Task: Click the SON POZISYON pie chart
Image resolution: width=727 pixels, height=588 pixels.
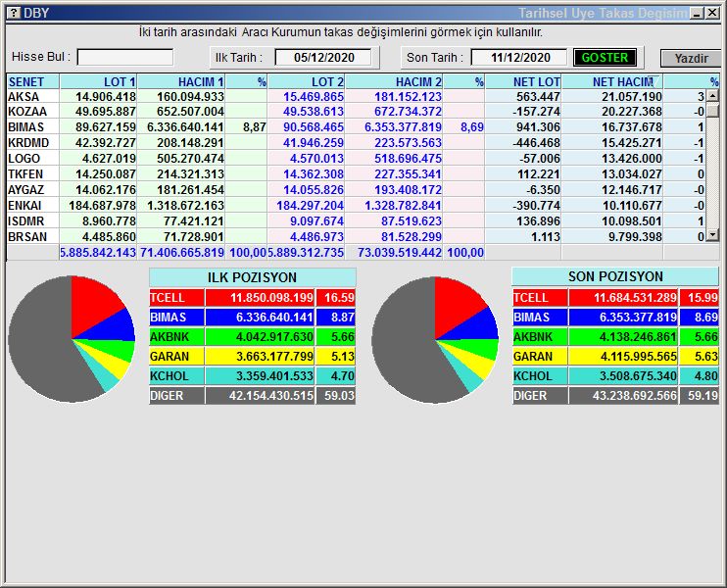Action: click(x=435, y=339)
